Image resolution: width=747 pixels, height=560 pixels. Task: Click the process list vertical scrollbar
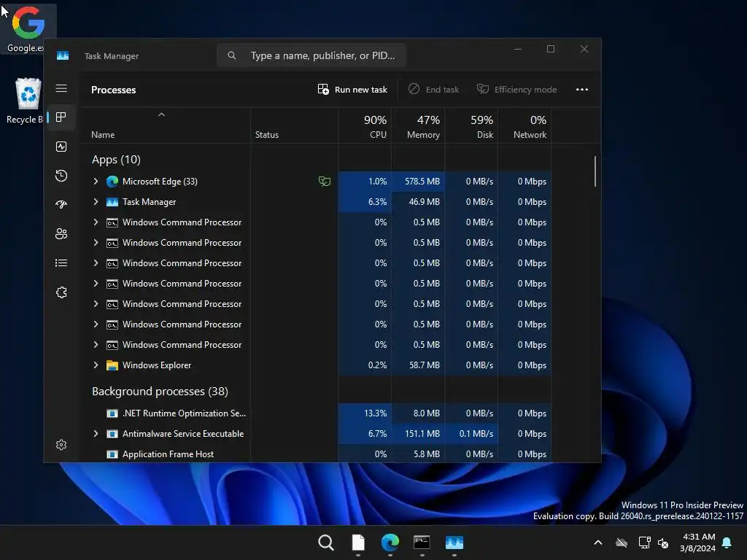coord(595,171)
